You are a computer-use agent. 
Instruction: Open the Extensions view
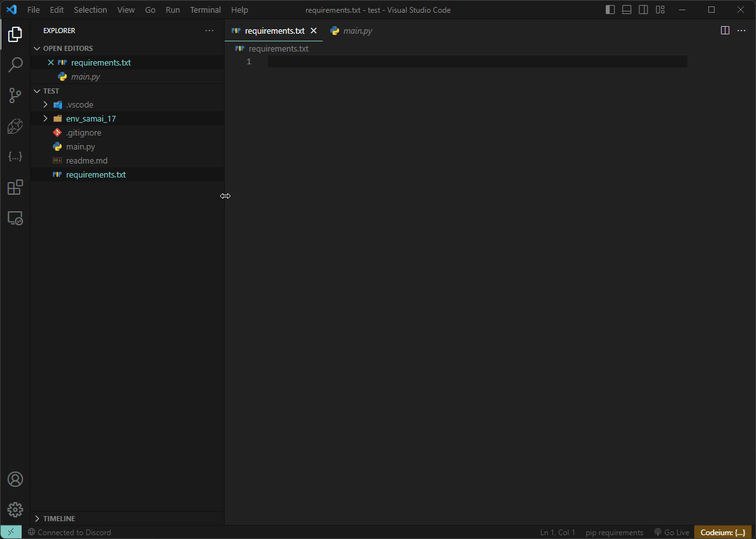[15, 187]
